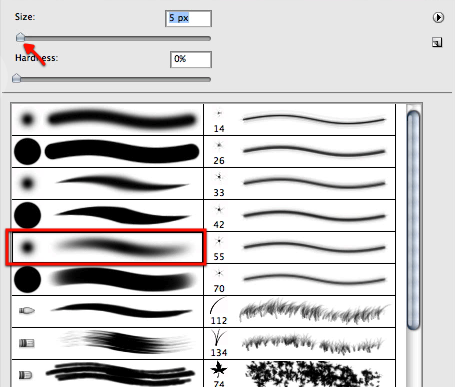455x387 pixels.
Task: Choose the 134 grass brush preset
Action: [299, 343]
